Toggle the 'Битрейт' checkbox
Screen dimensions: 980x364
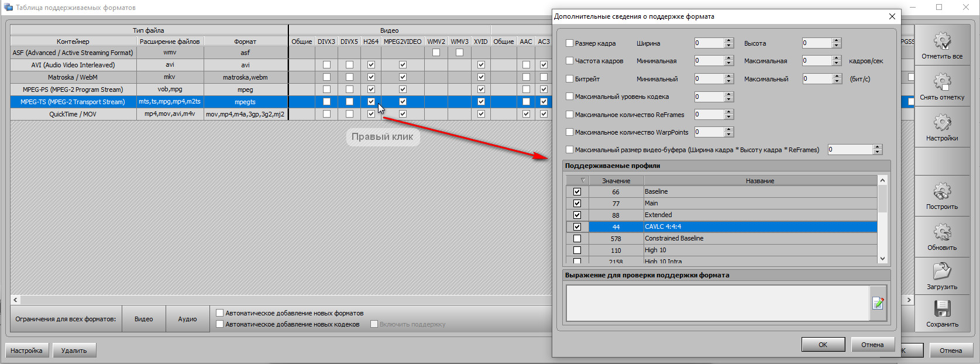pos(569,79)
